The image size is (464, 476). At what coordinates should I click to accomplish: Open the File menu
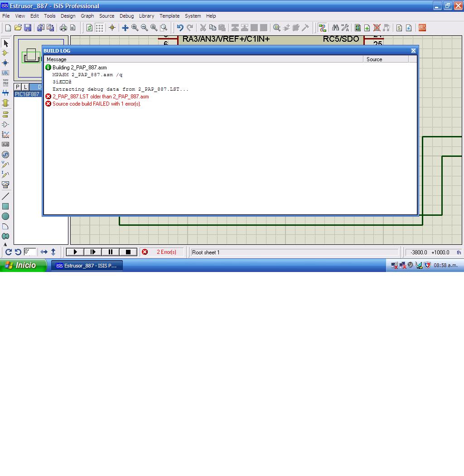click(6, 16)
